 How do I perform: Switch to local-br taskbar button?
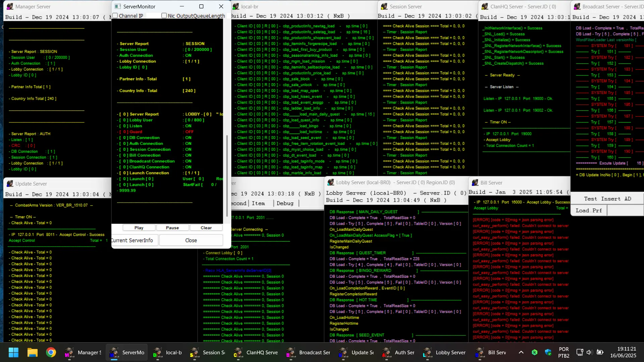pos(167,352)
